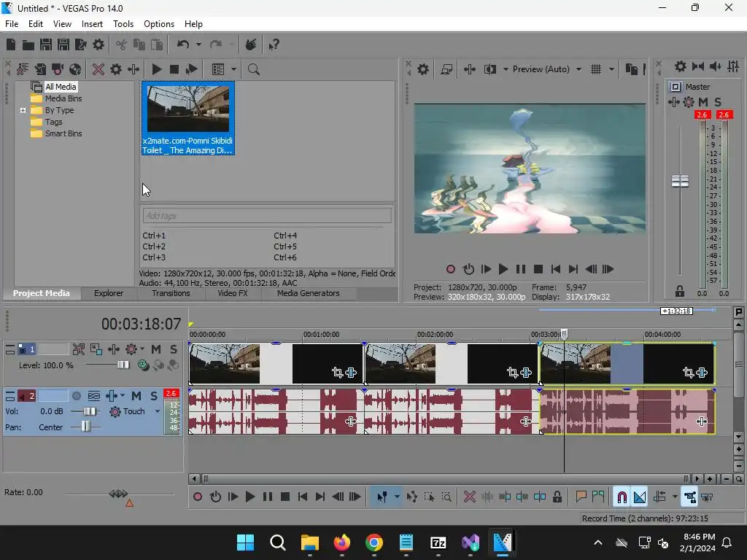Open the Insert menu
The height and width of the screenshot is (560, 747).
(92, 24)
